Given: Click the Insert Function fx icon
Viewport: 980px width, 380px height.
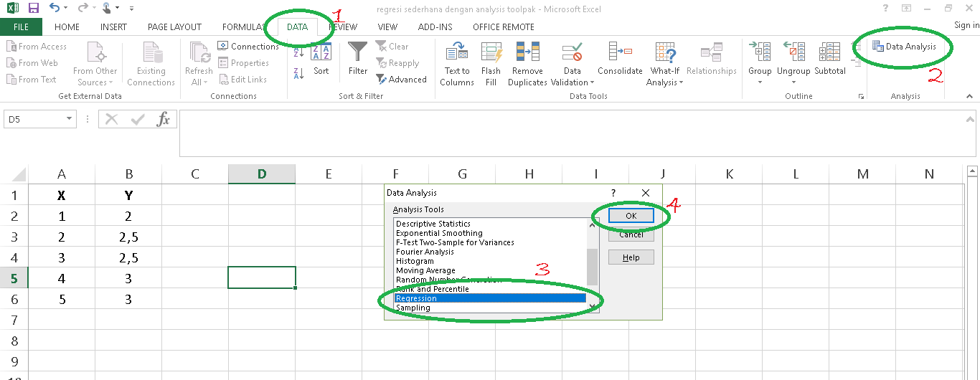Looking at the screenshot, I should click(x=164, y=120).
